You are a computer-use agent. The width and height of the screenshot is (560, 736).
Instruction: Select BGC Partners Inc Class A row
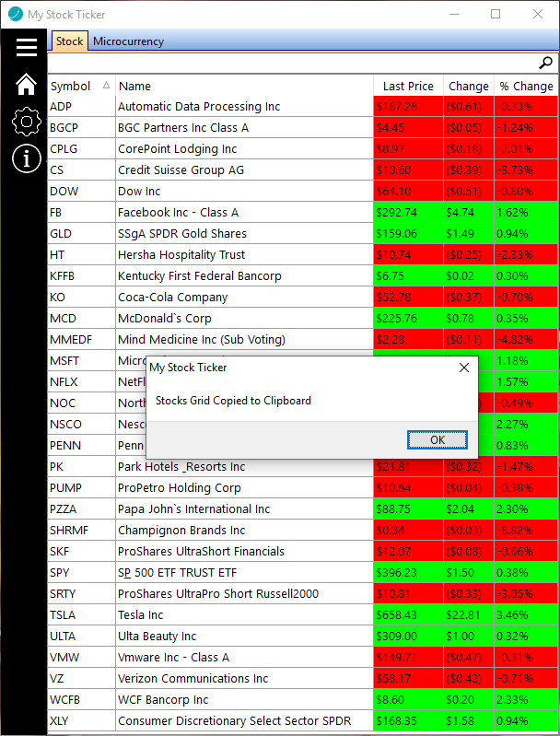(303, 128)
